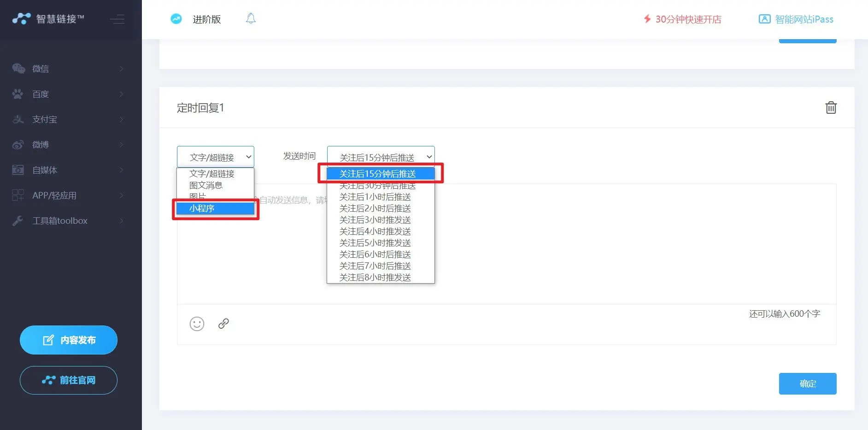868x430 pixels.
Task: Choose 关注后1小时后推送 option
Action: tap(375, 197)
